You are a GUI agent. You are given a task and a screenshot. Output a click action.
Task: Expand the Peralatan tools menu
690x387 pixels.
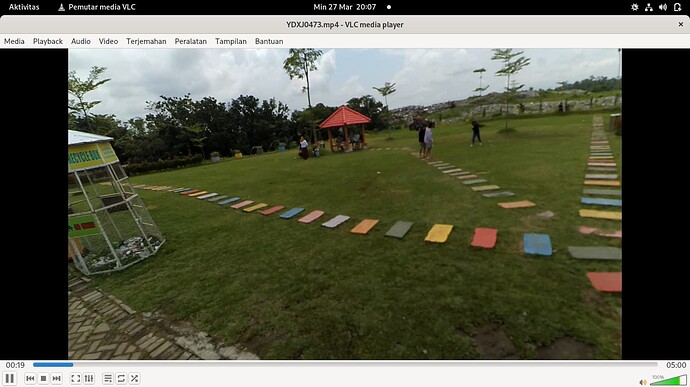tap(191, 41)
